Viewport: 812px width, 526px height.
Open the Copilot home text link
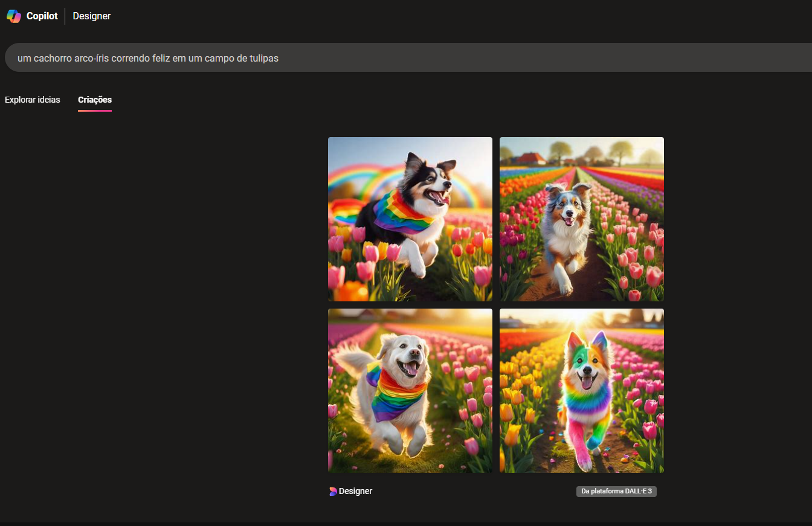point(42,16)
